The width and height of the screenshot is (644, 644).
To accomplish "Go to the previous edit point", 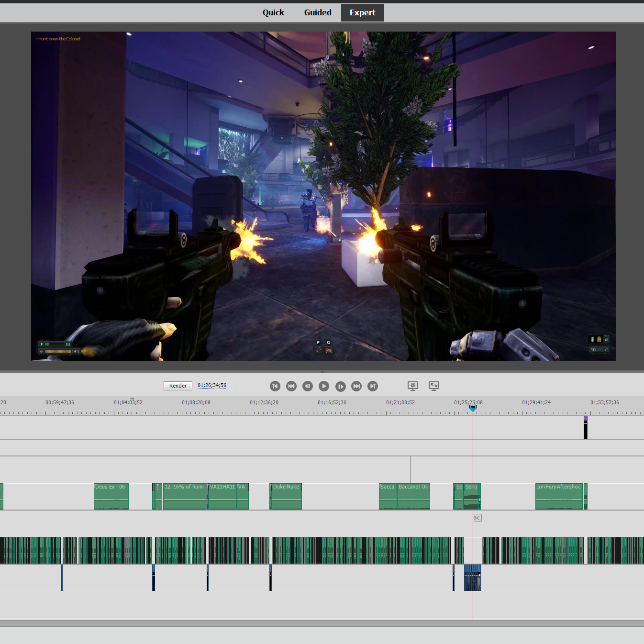I will (275, 386).
